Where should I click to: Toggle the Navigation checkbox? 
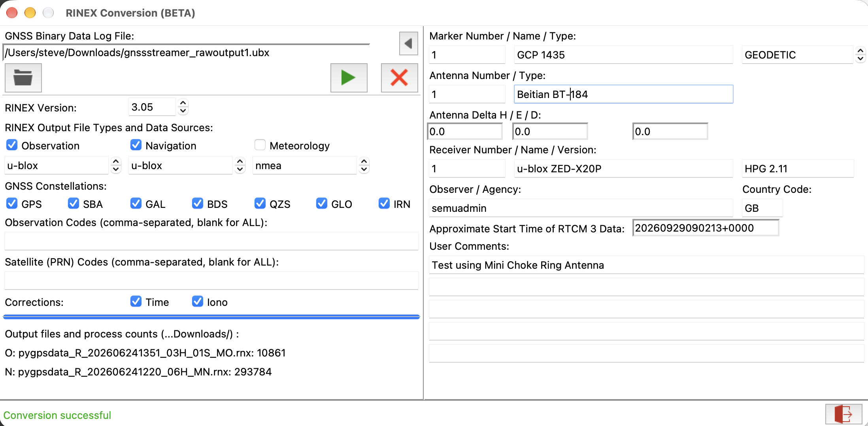pos(136,145)
